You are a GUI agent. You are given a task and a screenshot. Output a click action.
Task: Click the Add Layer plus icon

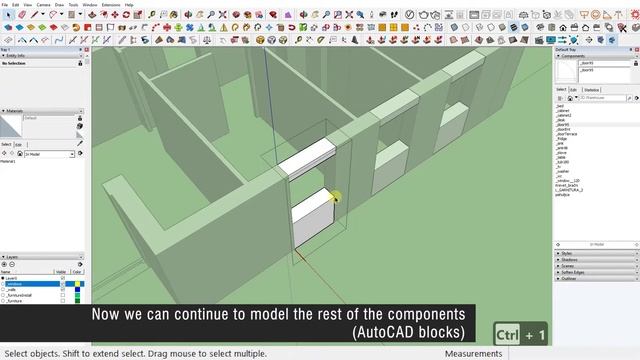click(x=4, y=264)
